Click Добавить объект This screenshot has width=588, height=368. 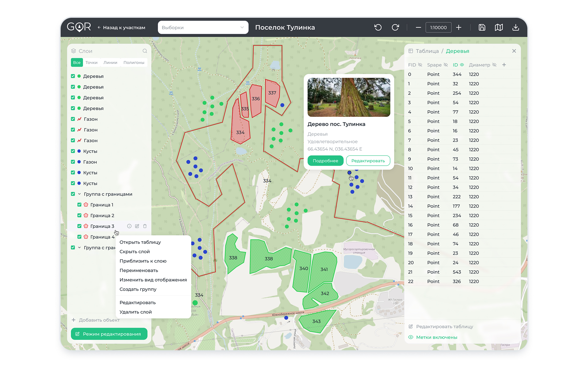[x=96, y=320]
